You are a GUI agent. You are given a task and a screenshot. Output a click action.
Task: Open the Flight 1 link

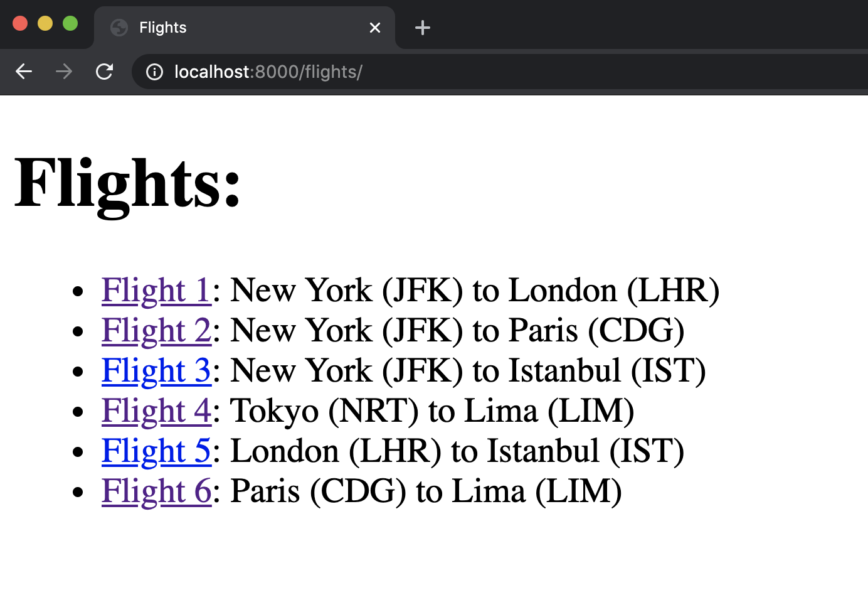click(156, 291)
